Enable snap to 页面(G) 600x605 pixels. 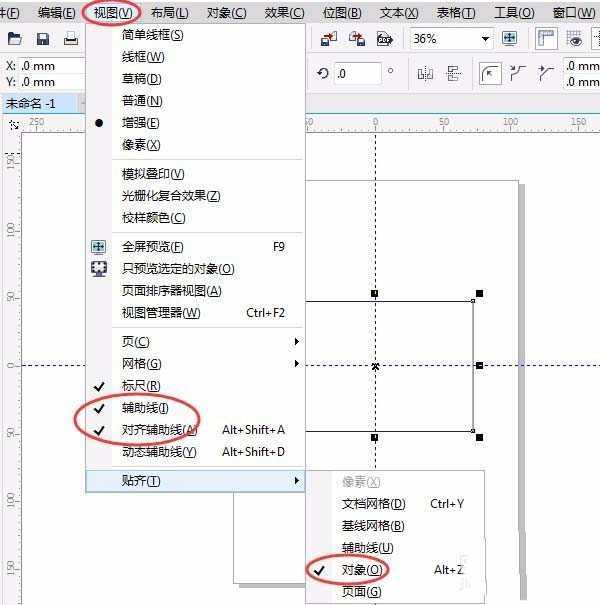point(395,592)
